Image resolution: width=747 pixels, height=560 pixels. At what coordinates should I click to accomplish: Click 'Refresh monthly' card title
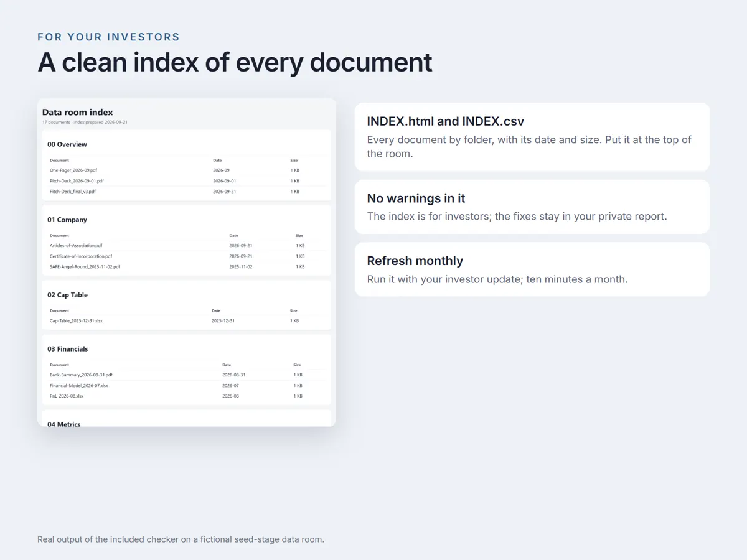415,261
